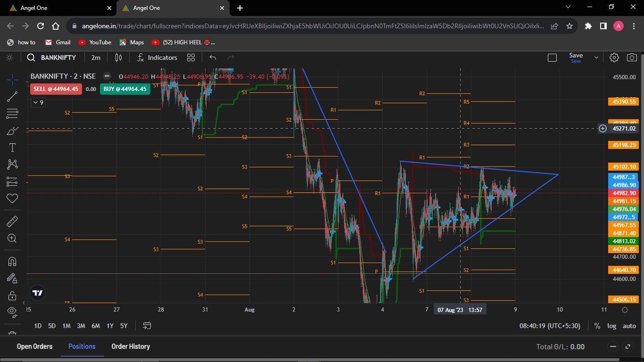This screenshot has height=362, width=644.
Task: Collapse the indicator legend showing 9
Action: pos(38,102)
